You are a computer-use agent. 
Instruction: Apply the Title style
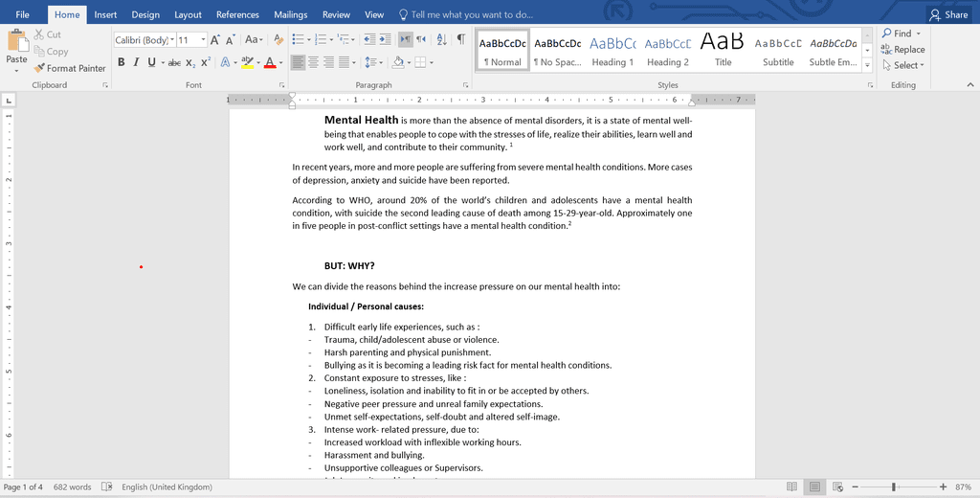click(724, 51)
